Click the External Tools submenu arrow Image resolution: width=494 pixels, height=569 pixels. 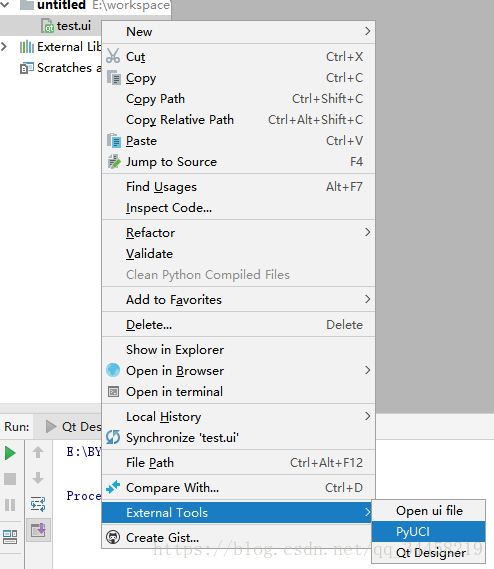(367, 512)
